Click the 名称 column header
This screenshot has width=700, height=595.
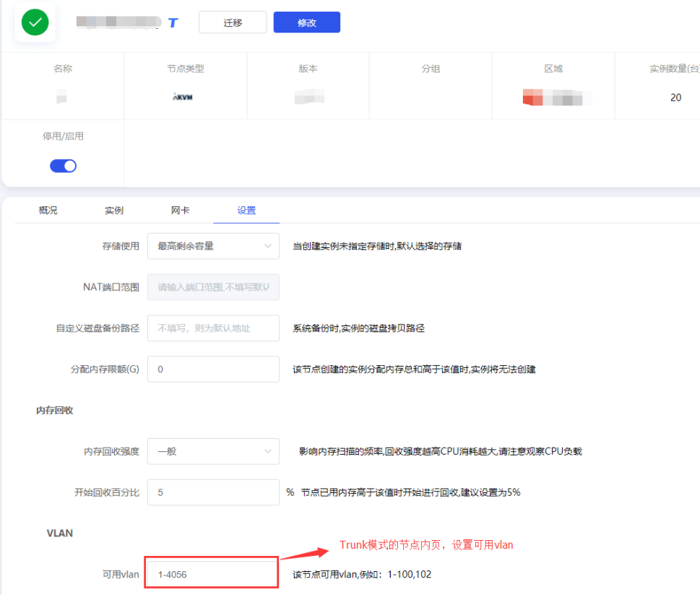pos(63,69)
